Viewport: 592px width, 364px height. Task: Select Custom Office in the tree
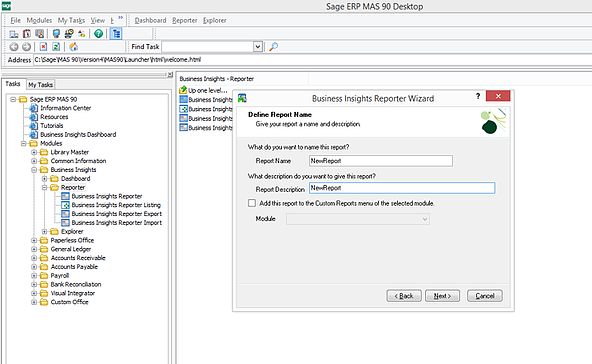pyautogui.click(x=69, y=302)
